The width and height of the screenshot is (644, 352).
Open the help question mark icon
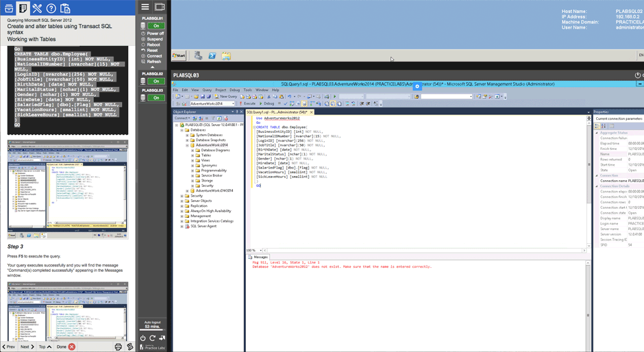pyautogui.click(x=51, y=8)
